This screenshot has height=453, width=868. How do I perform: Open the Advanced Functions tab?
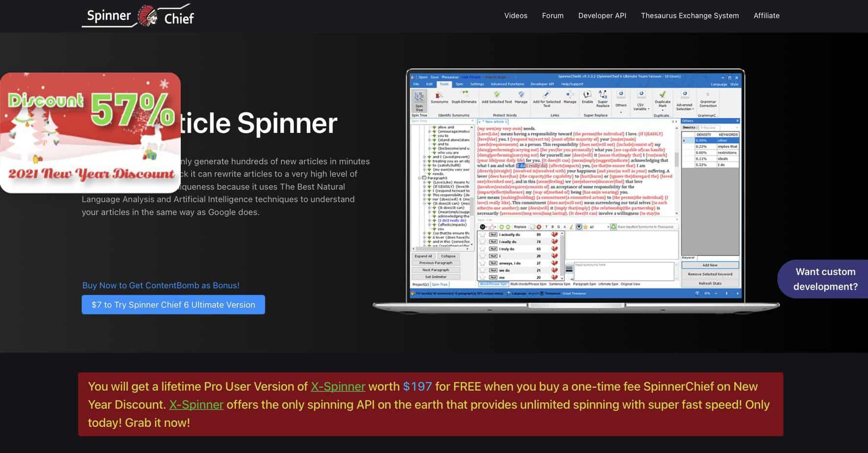(x=507, y=84)
